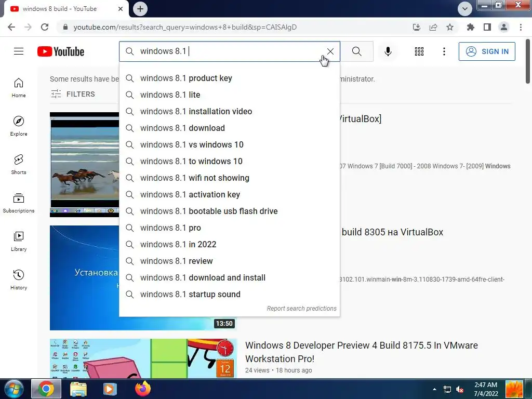This screenshot has height=399, width=532.
Task: Click the Chrome taskbar icon
Action: point(46,389)
